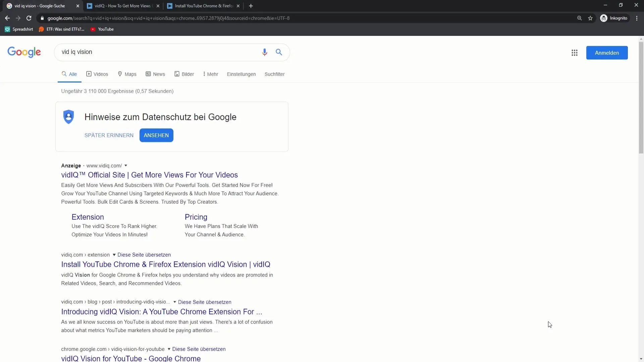Open the Spreadshirt bookmark
Viewport: 644px width, 362px height.
click(x=19, y=29)
